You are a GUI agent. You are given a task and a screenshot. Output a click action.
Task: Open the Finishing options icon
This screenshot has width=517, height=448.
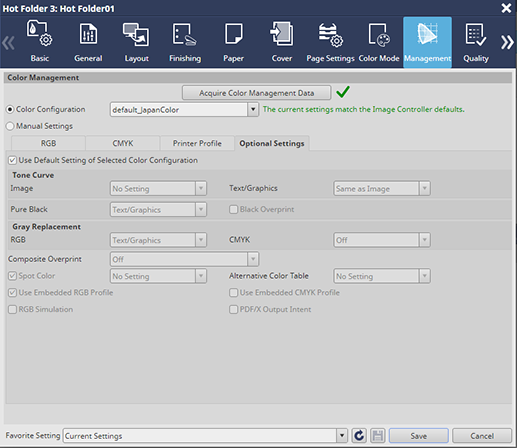[x=185, y=34]
